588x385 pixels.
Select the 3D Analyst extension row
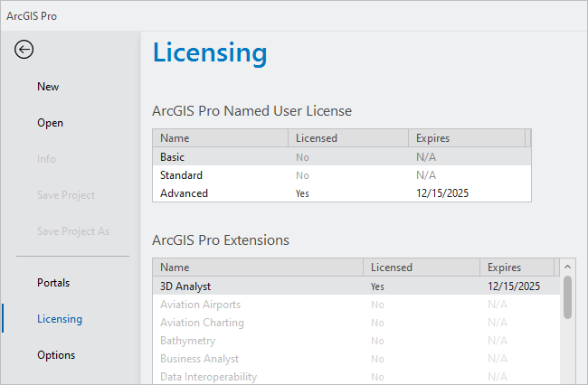356,286
